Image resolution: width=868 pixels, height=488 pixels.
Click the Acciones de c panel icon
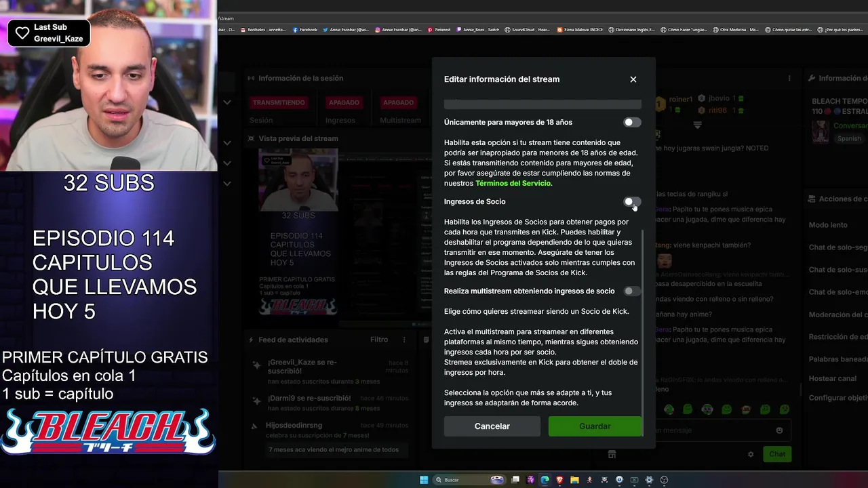(x=812, y=199)
